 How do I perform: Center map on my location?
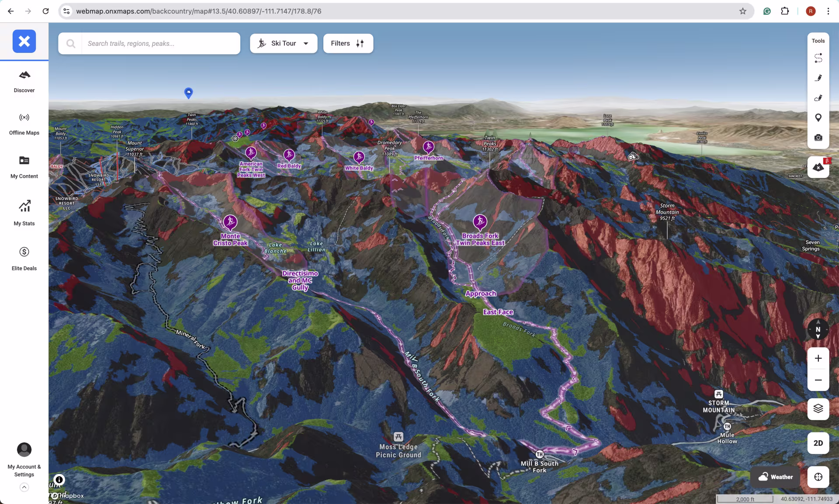click(818, 477)
